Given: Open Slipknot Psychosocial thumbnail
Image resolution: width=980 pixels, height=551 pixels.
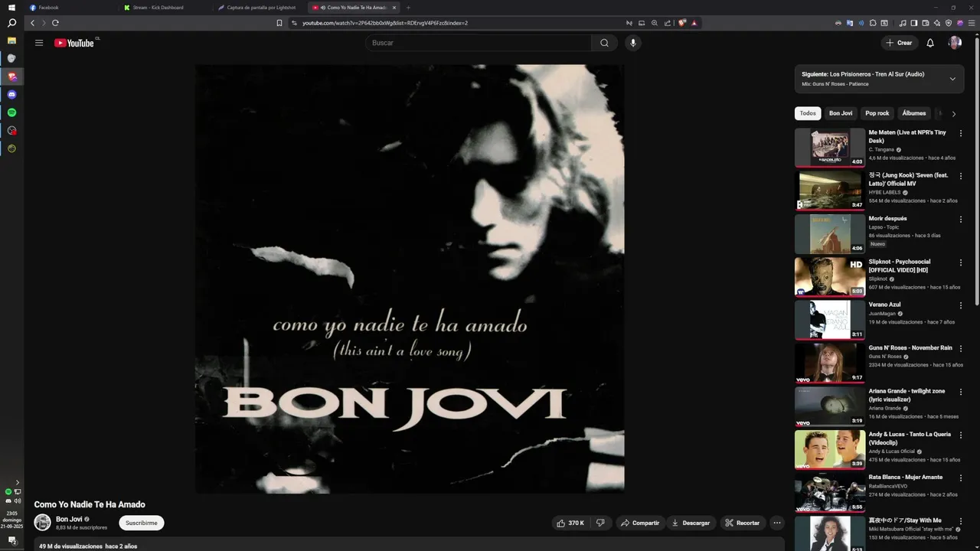Looking at the screenshot, I should [830, 276].
